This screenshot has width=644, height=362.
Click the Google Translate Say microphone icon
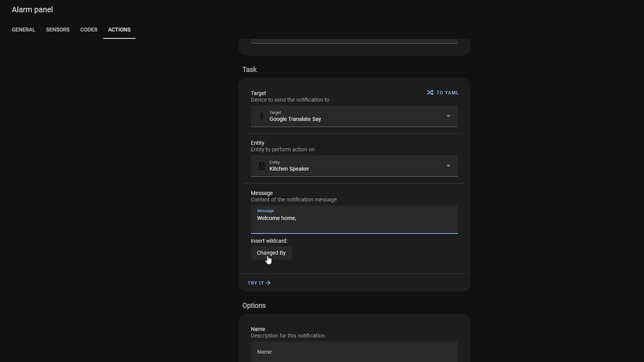[261, 116]
